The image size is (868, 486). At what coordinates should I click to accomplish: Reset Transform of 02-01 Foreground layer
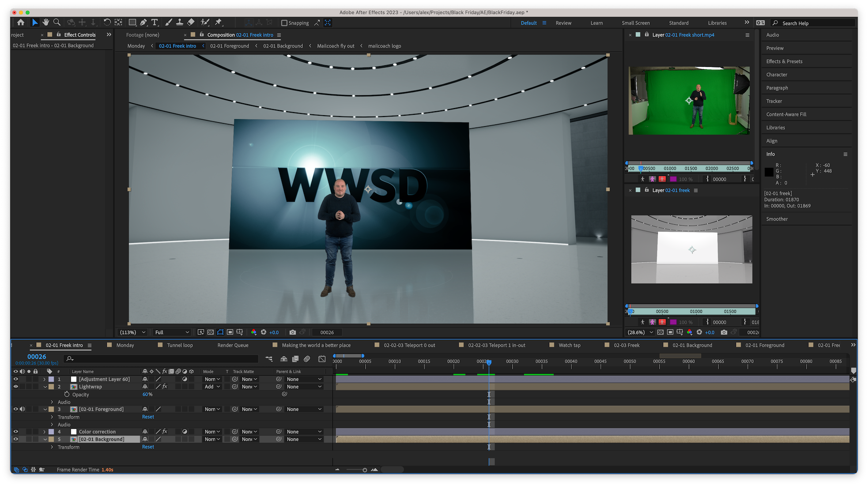point(148,417)
